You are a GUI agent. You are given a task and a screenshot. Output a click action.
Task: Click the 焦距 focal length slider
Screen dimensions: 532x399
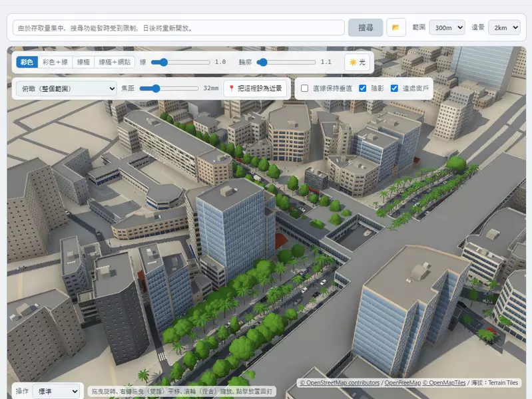tap(169, 88)
